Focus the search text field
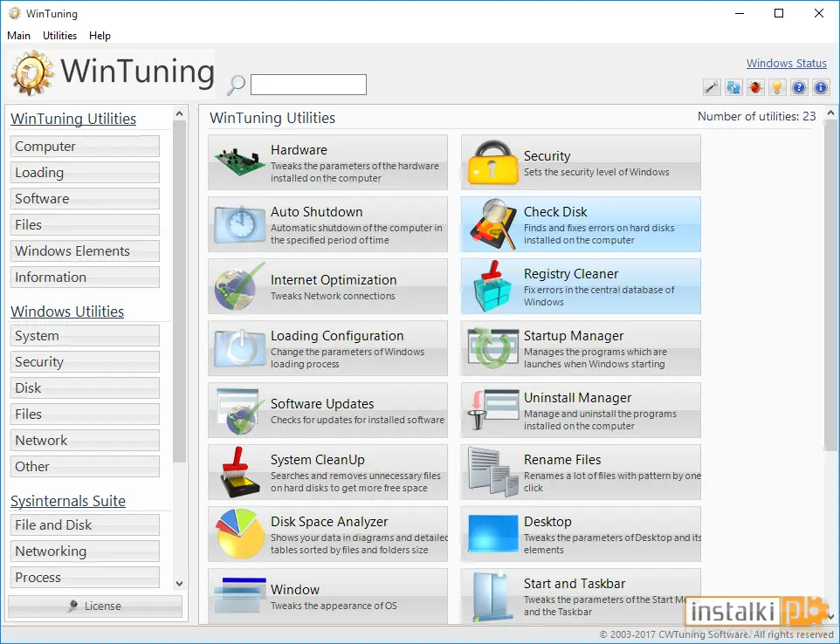The height and width of the screenshot is (644, 840). [308, 85]
